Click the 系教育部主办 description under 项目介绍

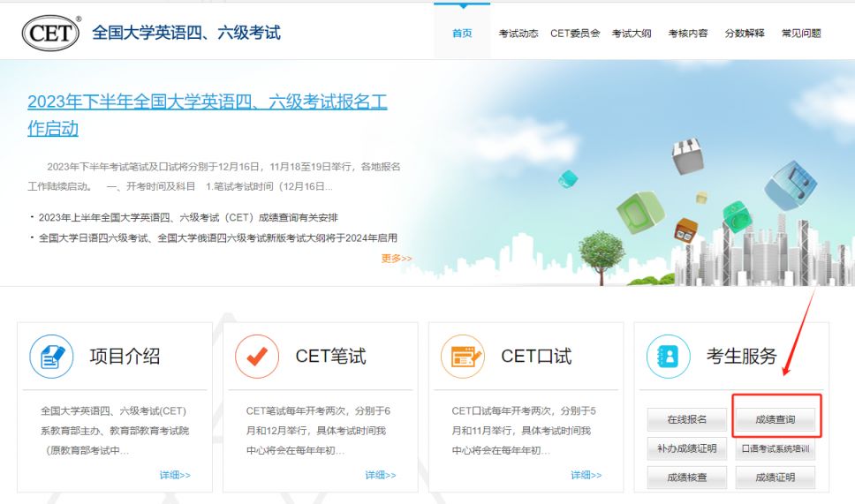pyautogui.click(x=115, y=431)
